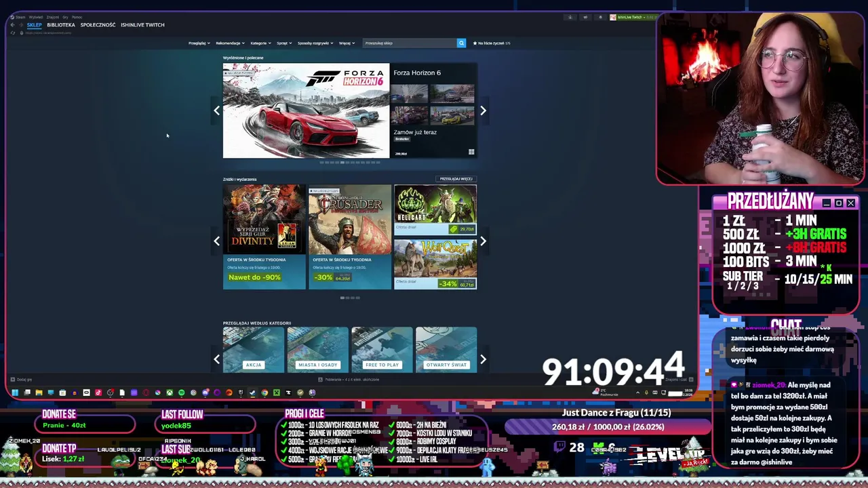Reload the Steam store page
This screenshot has height=488, width=868.
coord(12,33)
